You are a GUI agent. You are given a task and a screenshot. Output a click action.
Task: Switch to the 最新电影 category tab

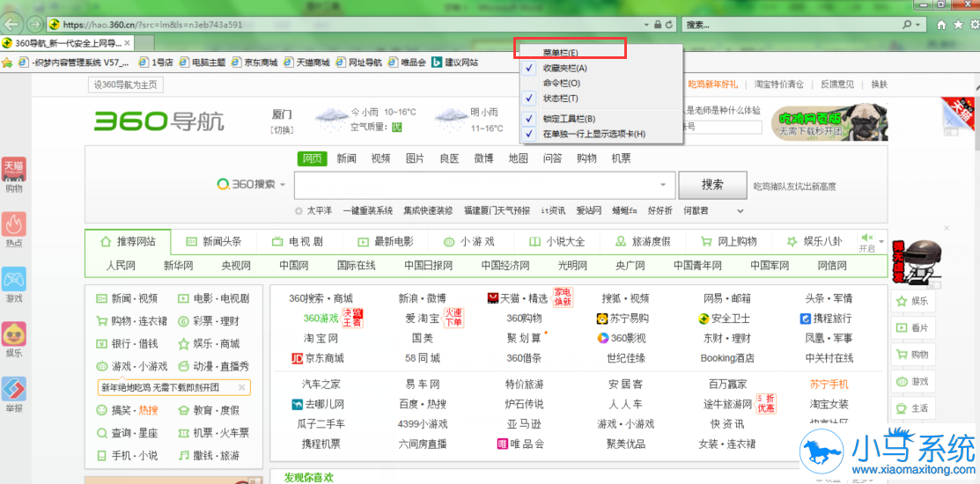[385, 241]
